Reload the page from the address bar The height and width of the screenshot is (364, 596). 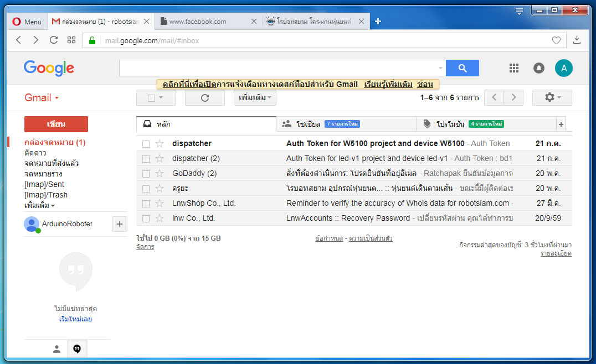[54, 40]
